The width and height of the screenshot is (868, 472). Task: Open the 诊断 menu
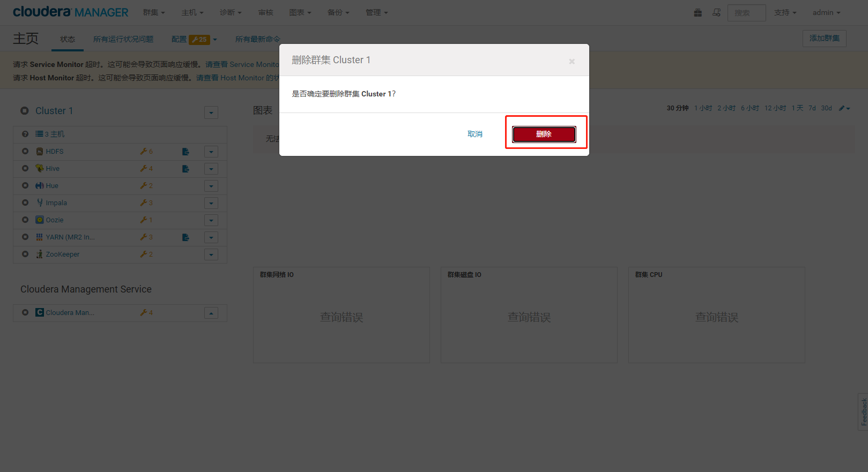point(231,12)
